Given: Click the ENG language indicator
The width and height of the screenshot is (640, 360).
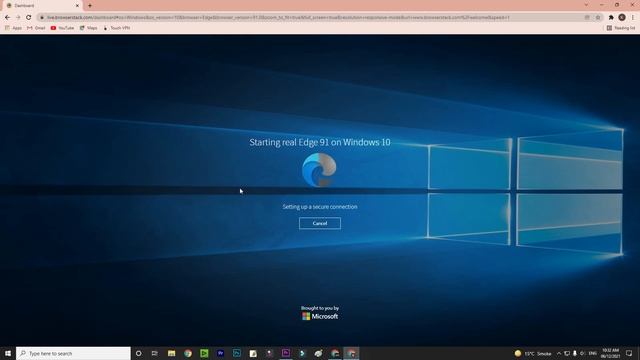Looking at the screenshot, I should point(593,353).
